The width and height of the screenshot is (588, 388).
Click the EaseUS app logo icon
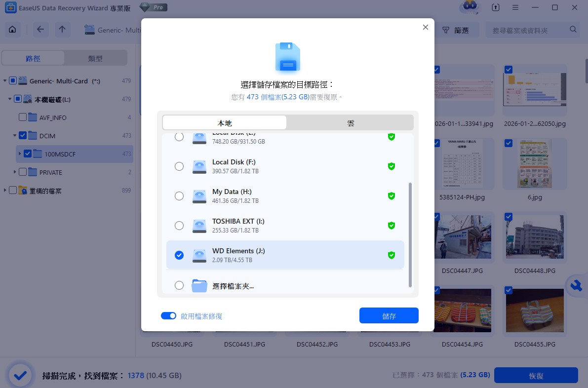coord(10,7)
